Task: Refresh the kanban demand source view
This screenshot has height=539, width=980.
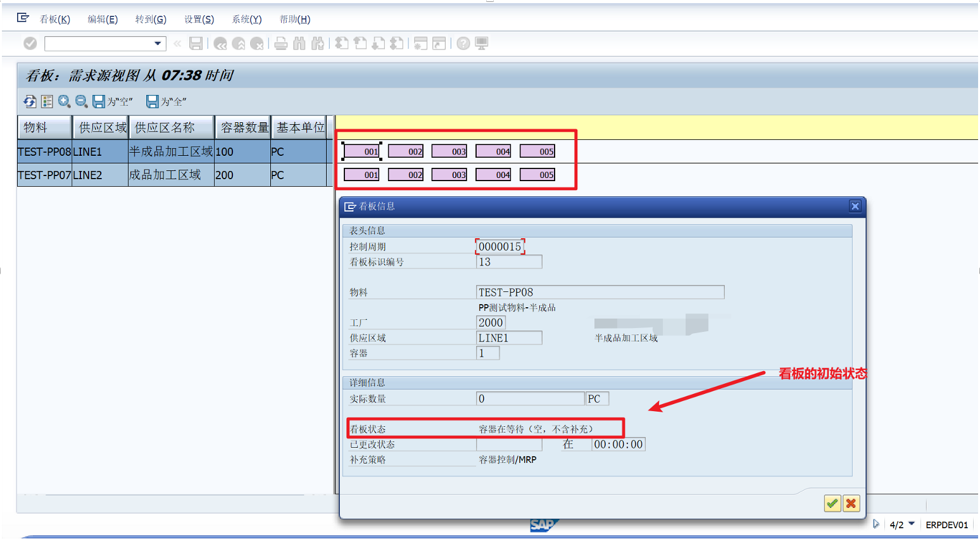Action: tap(29, 101)
